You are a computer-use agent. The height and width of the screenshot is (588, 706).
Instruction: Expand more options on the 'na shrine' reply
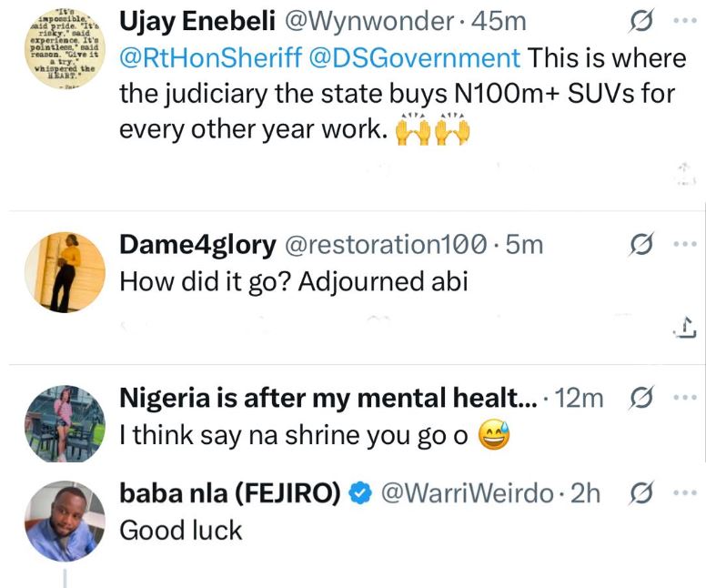[682, 398]
